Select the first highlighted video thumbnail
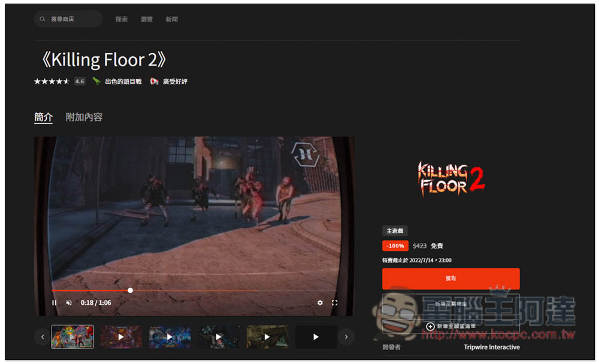This screenshot has height=364, width=599. 72,336
